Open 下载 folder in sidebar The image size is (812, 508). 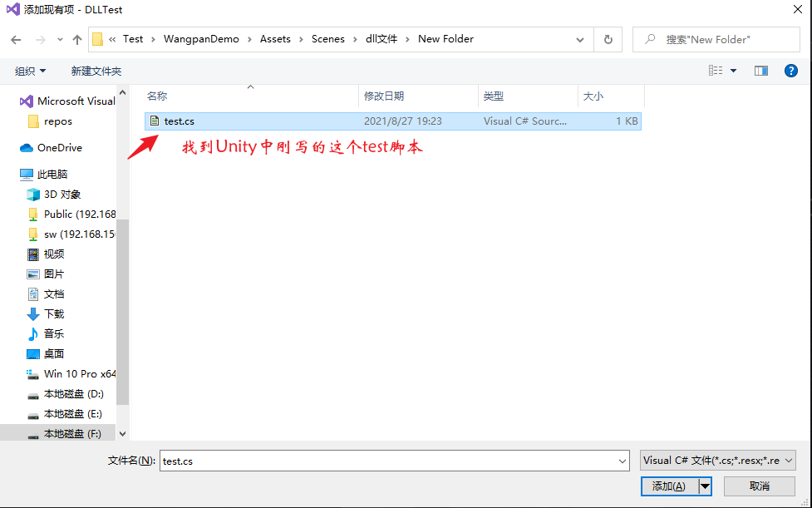click(46, 313)
